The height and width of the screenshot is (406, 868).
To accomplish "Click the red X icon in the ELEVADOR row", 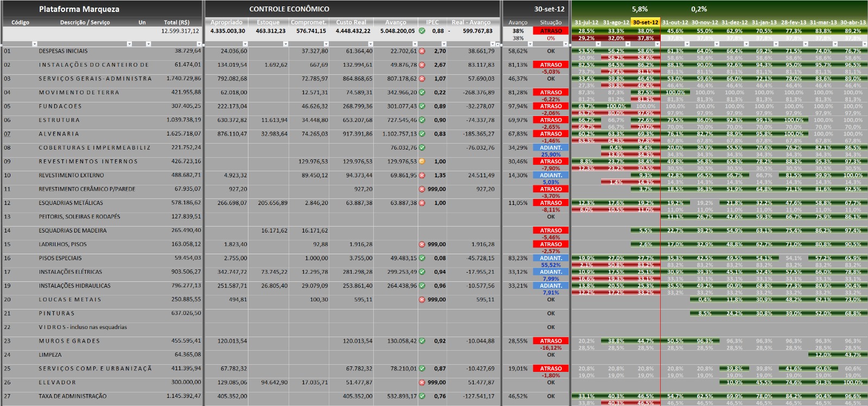I will (422, 382).
